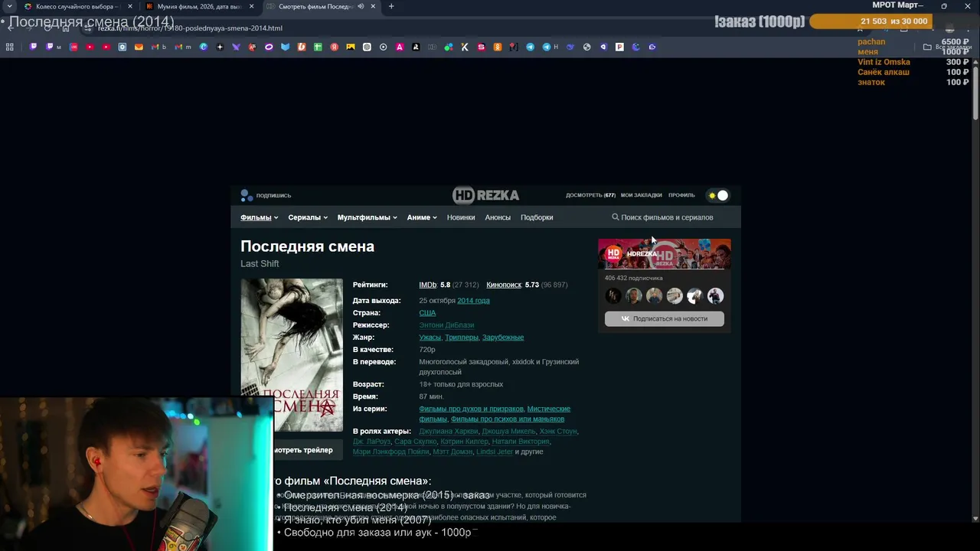Open actor Джулиана Харкви link
The height and width of the screenshot is (551, 980).
(448, 432)
